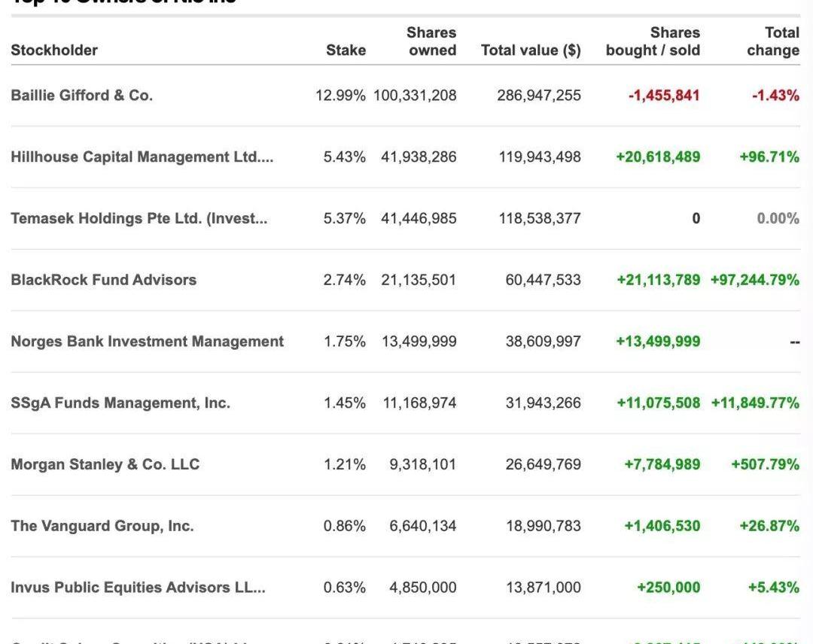Image resolution: width=813 pixels, height=644 pixels.
Task: Open Norges Bank Investment Management stockholder
Action: (x=148, y=342)
